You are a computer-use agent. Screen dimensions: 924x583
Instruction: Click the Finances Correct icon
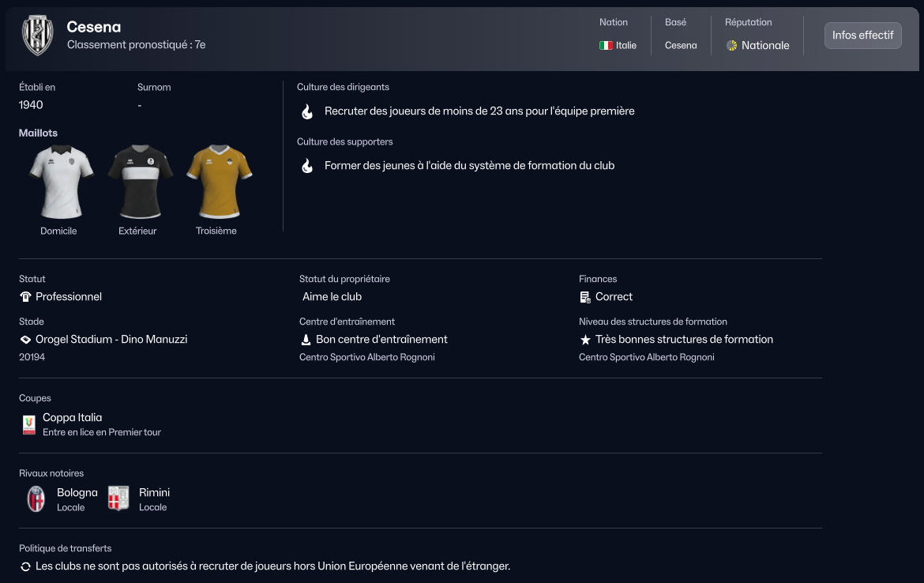[585, 297]
